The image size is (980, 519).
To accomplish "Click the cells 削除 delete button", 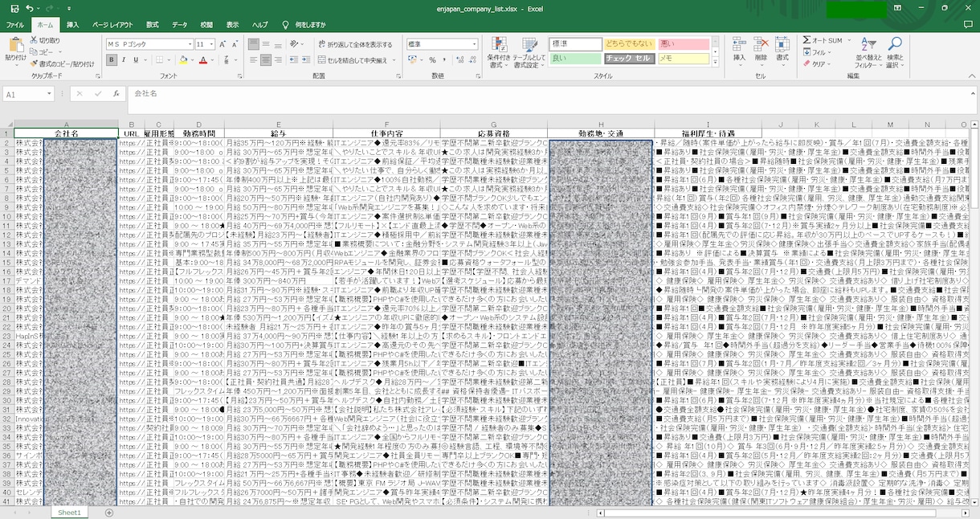I will pyautogui.click(x=761, y=51).
